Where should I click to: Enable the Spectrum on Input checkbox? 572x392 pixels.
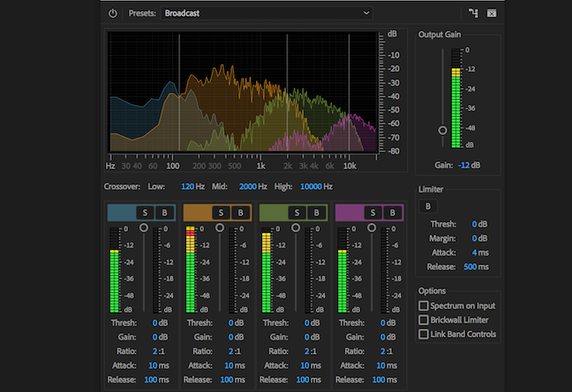coord(423,306)
